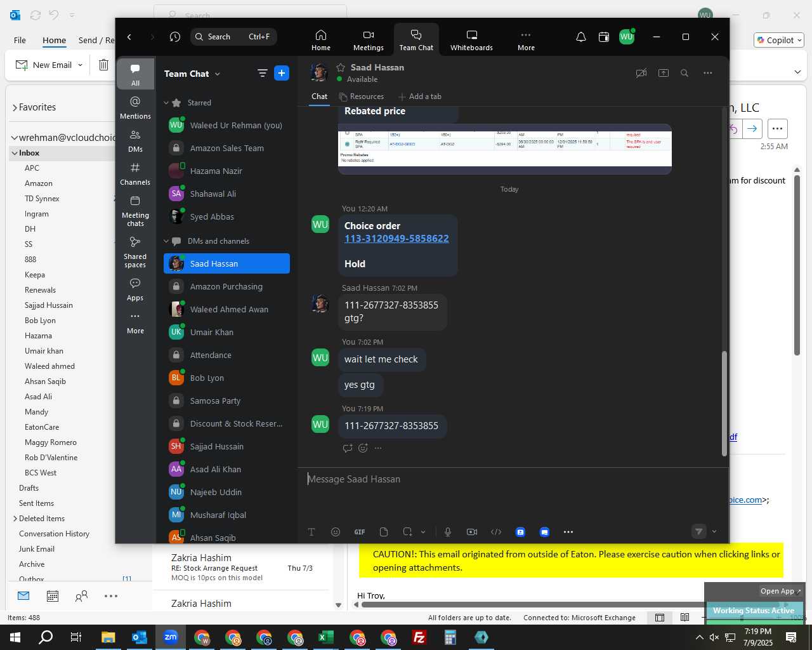
Task: Open chat header more options ellipsis
Action: [708, 73]
